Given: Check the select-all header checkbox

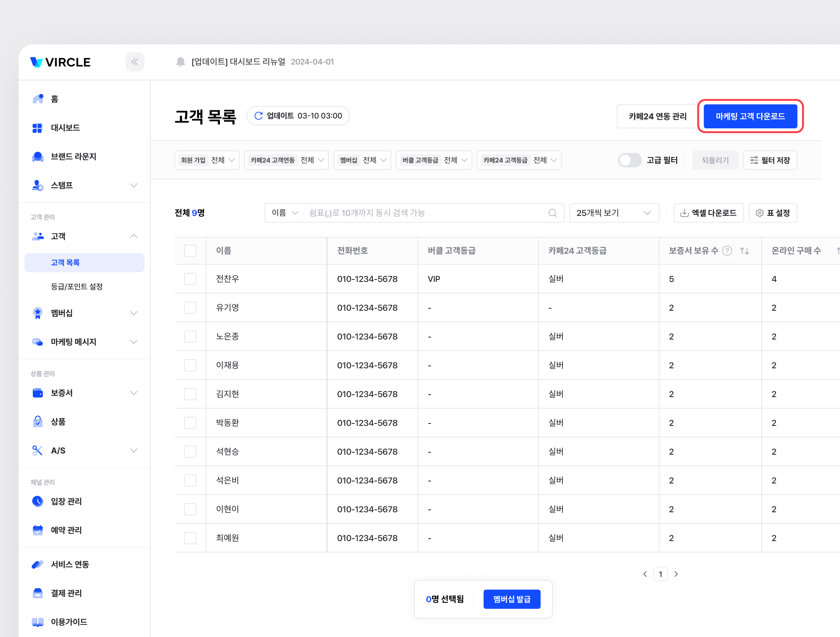Looking at the screenshot, I should coord(190,251).
